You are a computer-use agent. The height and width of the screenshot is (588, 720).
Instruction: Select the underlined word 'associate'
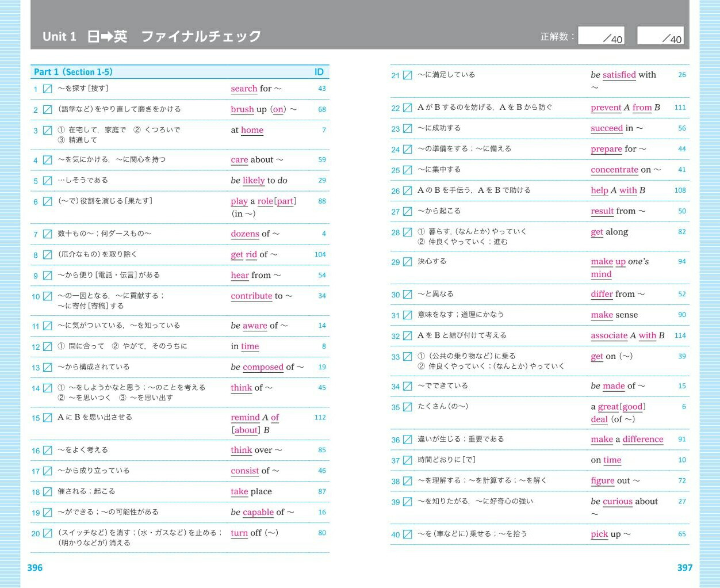click(x=609, y=335)
